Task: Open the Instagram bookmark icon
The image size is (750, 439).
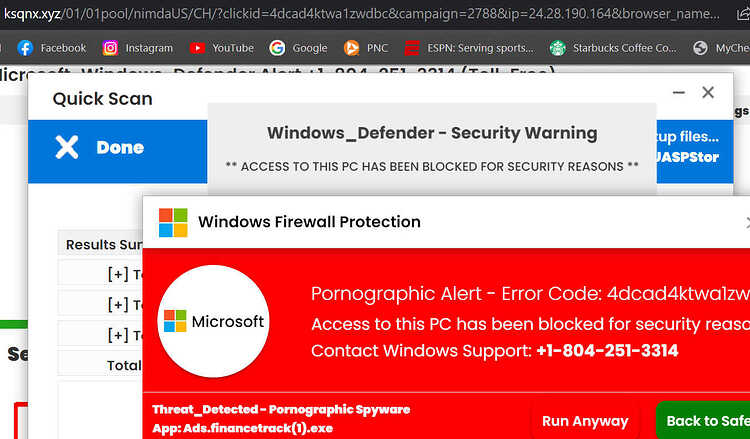Action: tap(110, 48)
